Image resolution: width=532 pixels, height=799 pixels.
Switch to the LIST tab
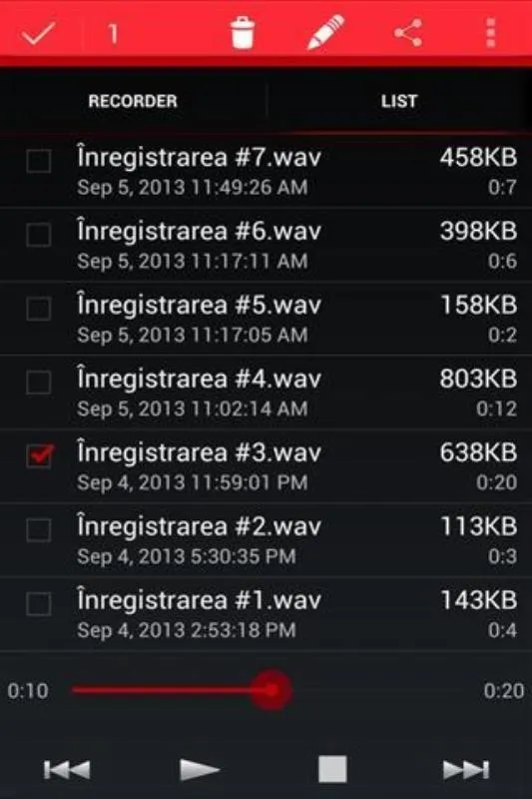click(x=399, y=101)
